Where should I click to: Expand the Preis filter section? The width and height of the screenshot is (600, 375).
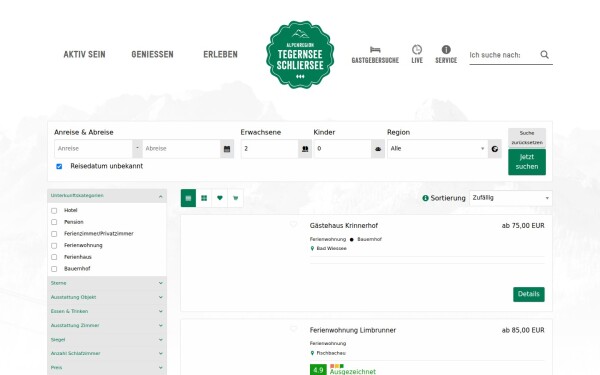(x=107, y=368)
